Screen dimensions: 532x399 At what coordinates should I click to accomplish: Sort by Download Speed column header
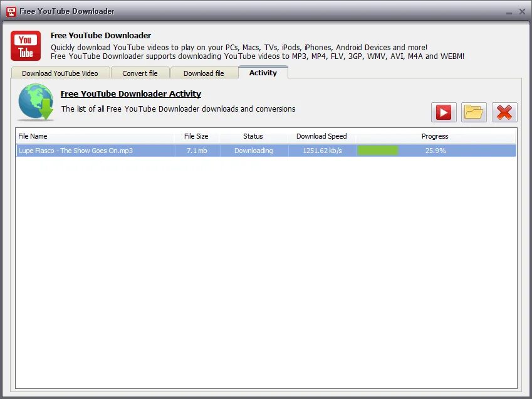tap(321, 136)
